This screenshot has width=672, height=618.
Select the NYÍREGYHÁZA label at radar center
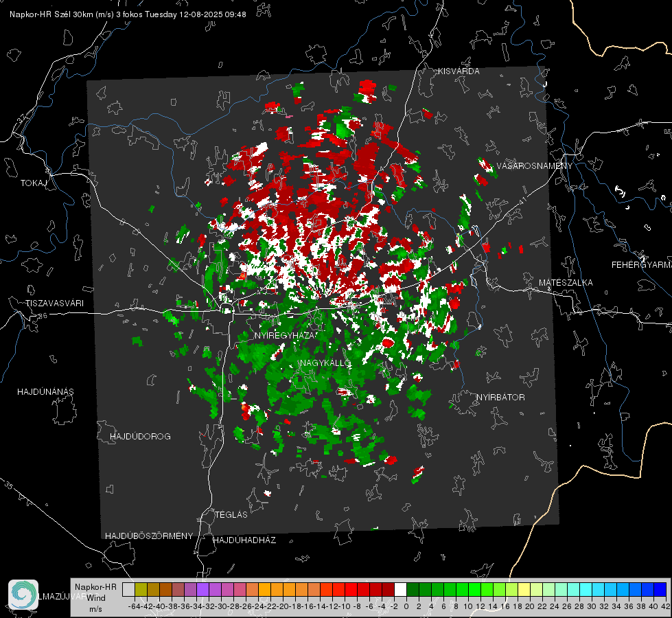pos(286,335)
